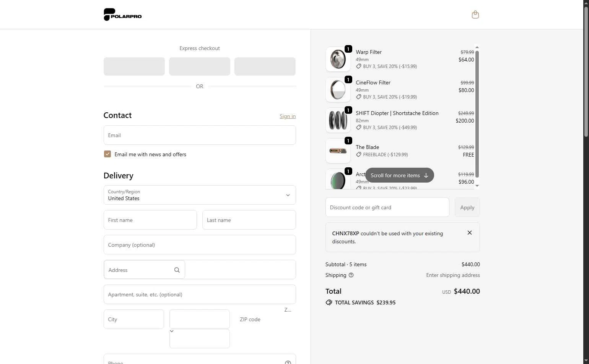
Task: Focus the First name field
Action: (150, 220)
